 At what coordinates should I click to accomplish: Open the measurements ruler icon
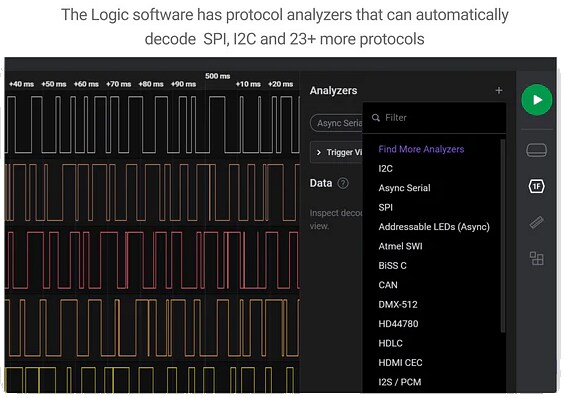(x=536, y=222)
